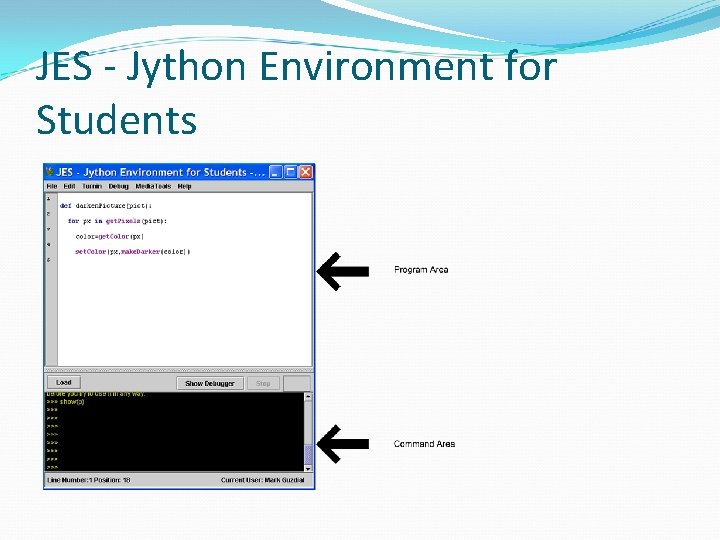Click the command area scrollbar thumb

coord(308,454)
